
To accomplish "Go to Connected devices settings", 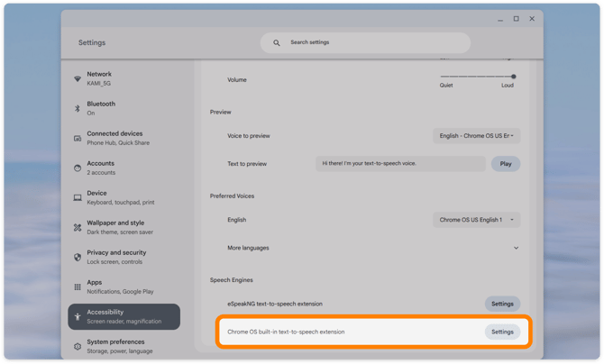I will [124, 138].
